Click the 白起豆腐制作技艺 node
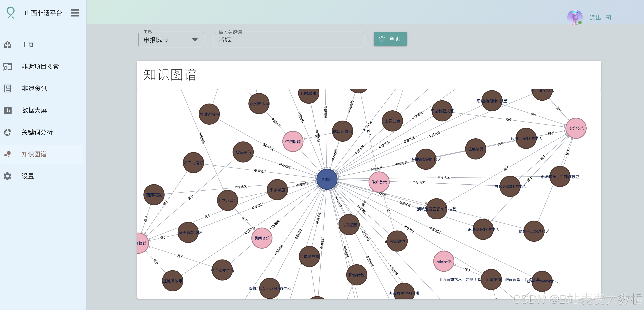This screenshot has width=644, height=310. [x=510, y=187]
